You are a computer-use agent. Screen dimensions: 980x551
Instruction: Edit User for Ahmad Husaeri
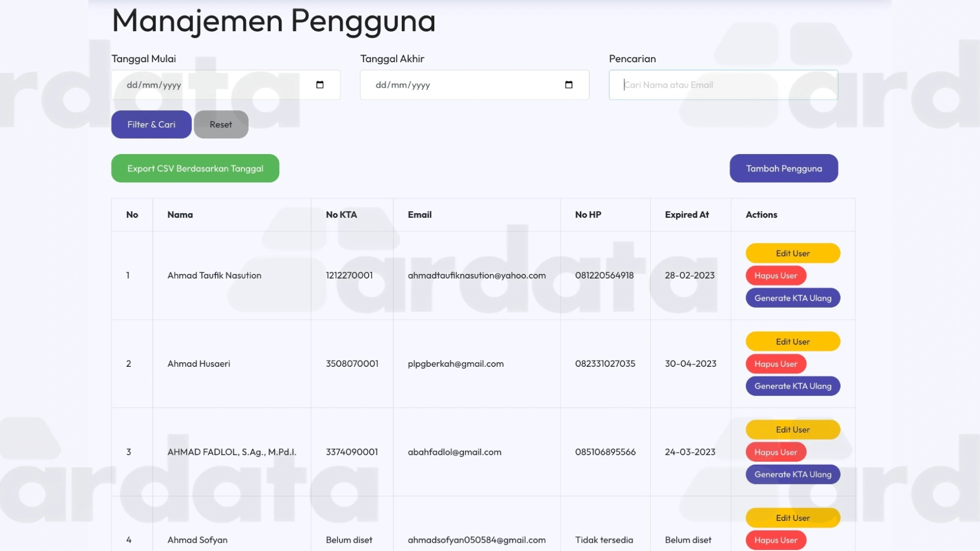tap(793, 341)
